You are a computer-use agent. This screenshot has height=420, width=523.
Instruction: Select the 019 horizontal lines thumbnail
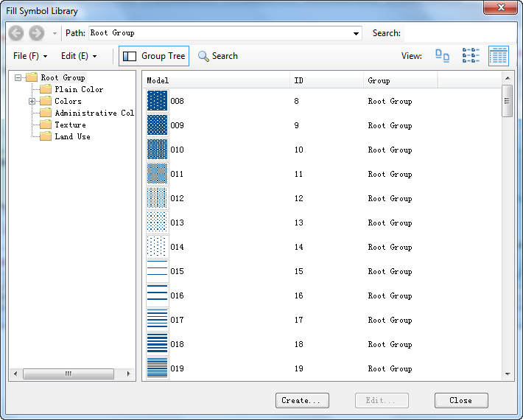[157, 368]
